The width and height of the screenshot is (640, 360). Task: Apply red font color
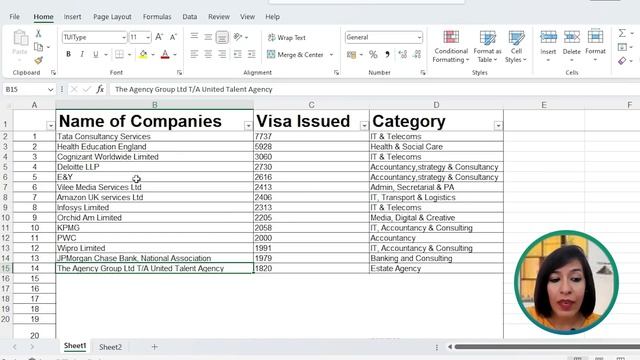pos(165,54)
